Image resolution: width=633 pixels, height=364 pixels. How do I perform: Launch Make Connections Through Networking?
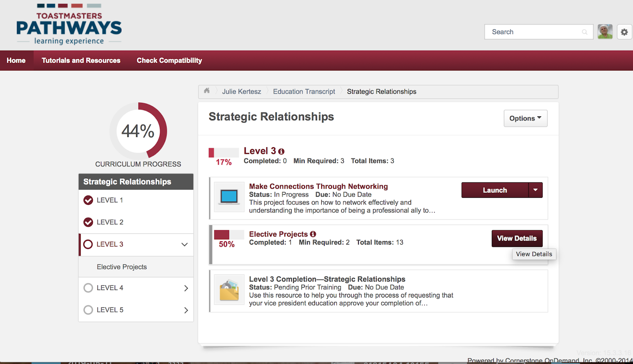pyautogui.click(x=495, y=190)
